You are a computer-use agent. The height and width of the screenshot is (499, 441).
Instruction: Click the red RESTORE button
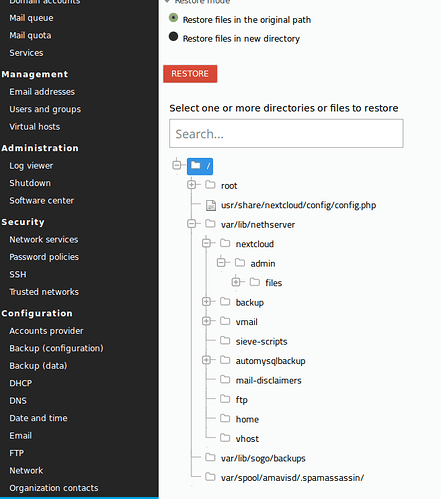(190, 74)
